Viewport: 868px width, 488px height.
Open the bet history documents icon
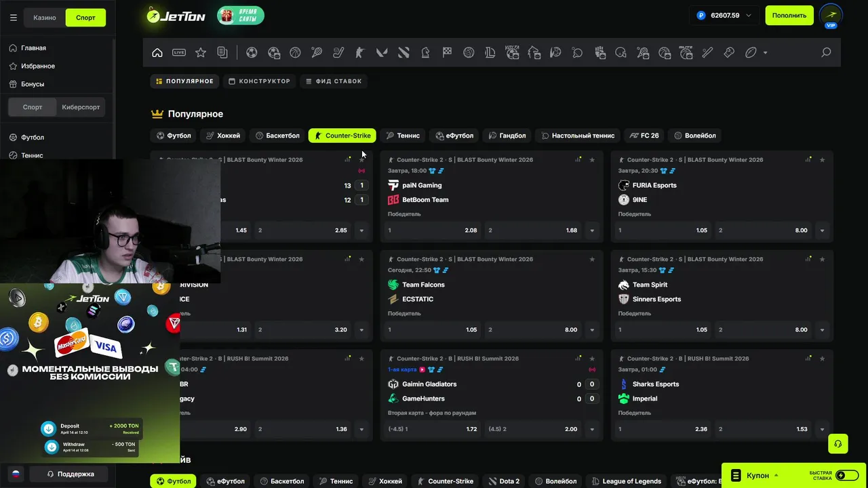(222, 52)
